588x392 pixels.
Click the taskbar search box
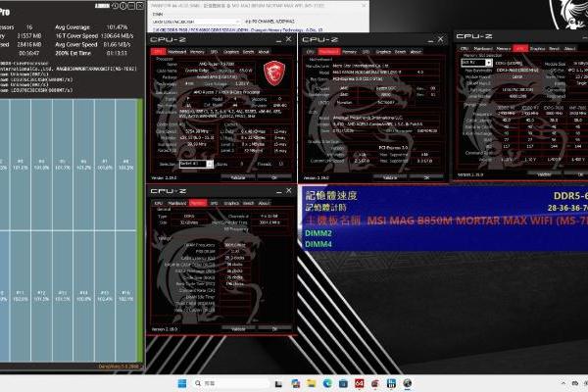(x=230, y=383)
